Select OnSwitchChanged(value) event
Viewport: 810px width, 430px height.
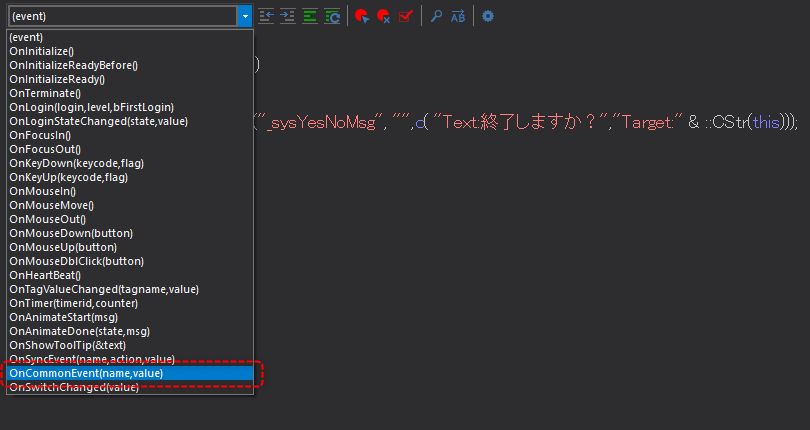click(x=130, y=387)
